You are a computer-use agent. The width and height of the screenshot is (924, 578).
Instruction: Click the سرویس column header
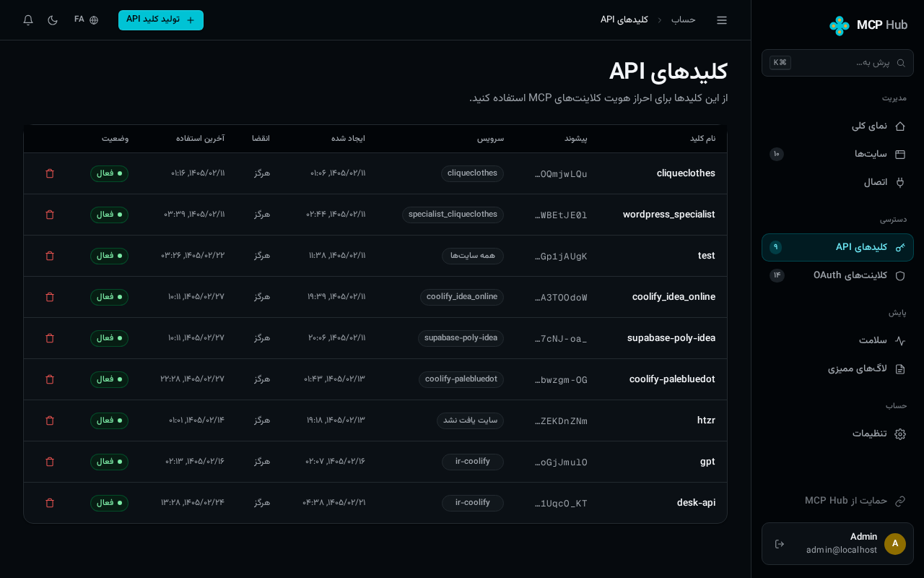pyautogui.click(x=490, y=139)
